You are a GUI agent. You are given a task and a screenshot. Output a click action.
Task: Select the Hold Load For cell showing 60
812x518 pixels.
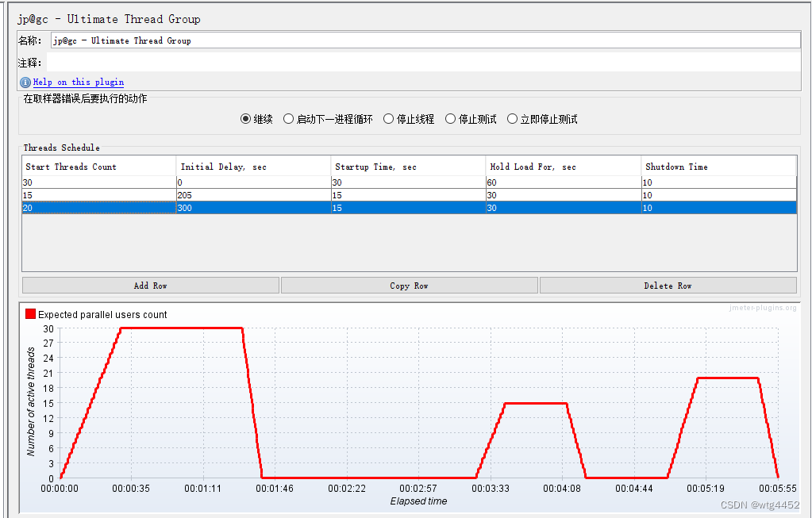564,182
